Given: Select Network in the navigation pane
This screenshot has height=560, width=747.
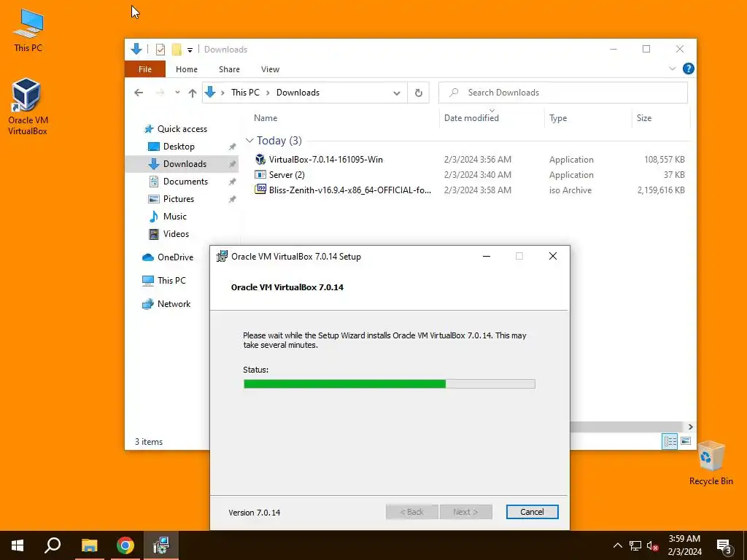Looking at the screenshot, I should [174, 304].
